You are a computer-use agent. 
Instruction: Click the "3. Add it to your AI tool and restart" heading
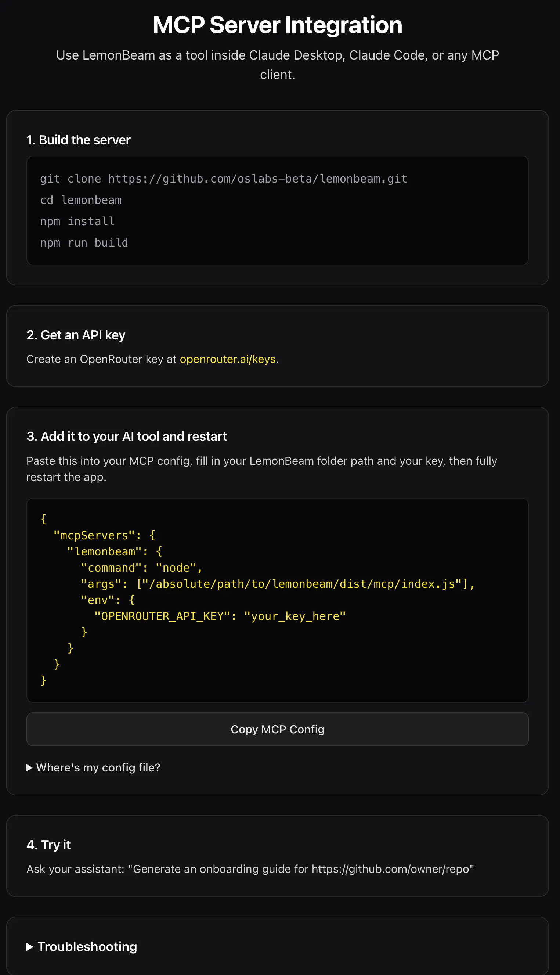pos(127,436)
